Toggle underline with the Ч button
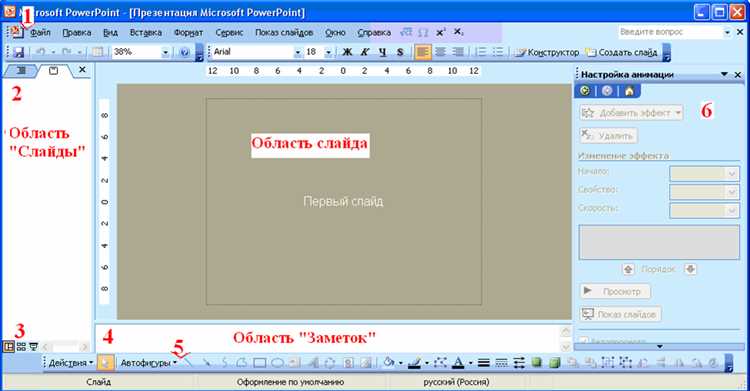 coord(383,52)
